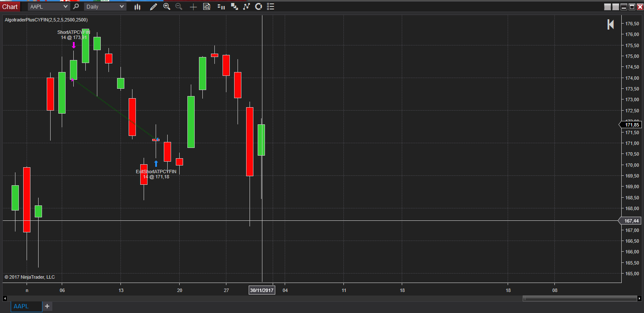Click the 167,44 cursor price marker
This screenshot has width=644, height=313.
click(x=630, y=221)
